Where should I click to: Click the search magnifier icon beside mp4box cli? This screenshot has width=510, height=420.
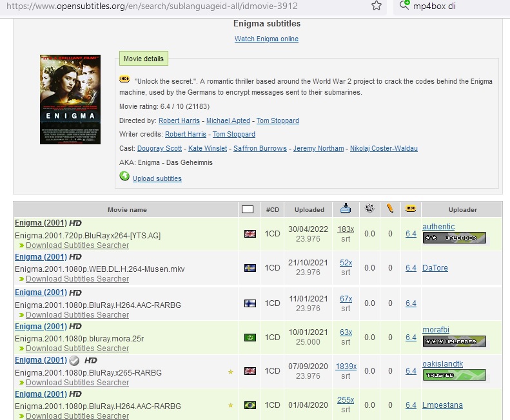point(404,5)
